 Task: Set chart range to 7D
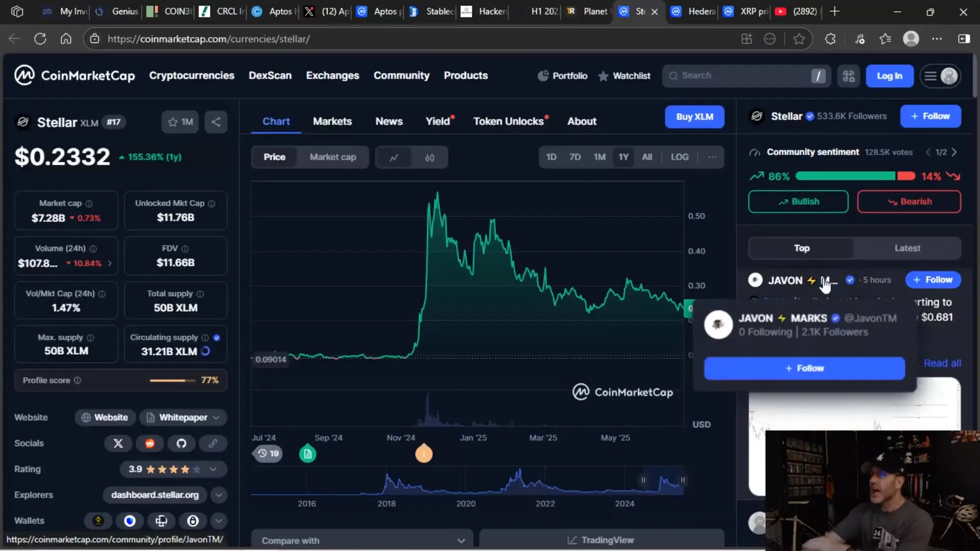tap(575, 157)
